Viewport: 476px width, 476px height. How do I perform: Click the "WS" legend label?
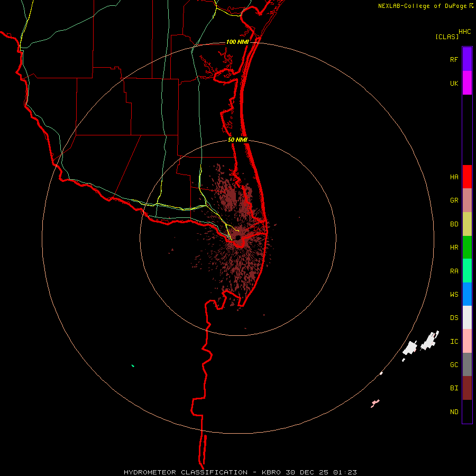coord(454,294)
